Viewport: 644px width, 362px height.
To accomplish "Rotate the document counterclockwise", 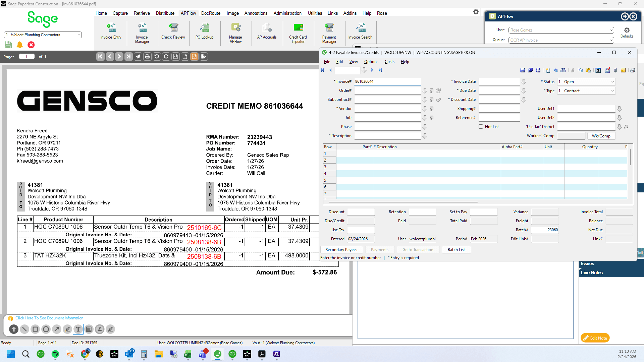I will (x=157, y=57).
